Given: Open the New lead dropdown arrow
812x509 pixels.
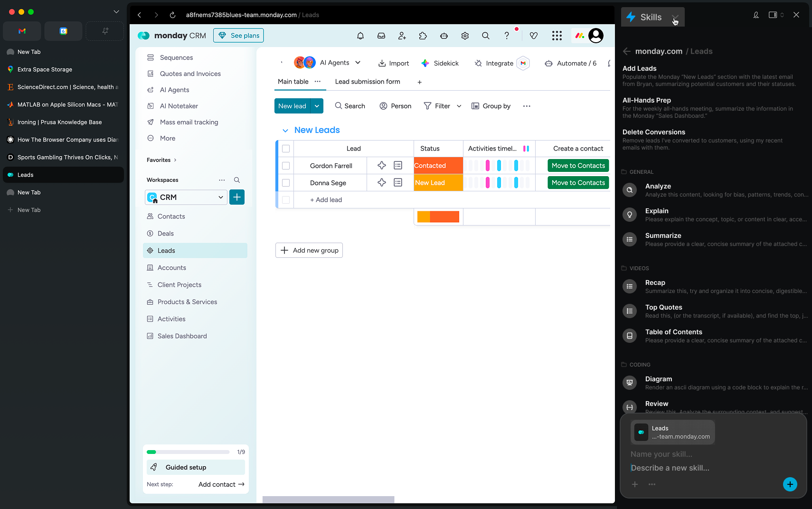Looking at the screenshot, I should [x=317, y=106].
